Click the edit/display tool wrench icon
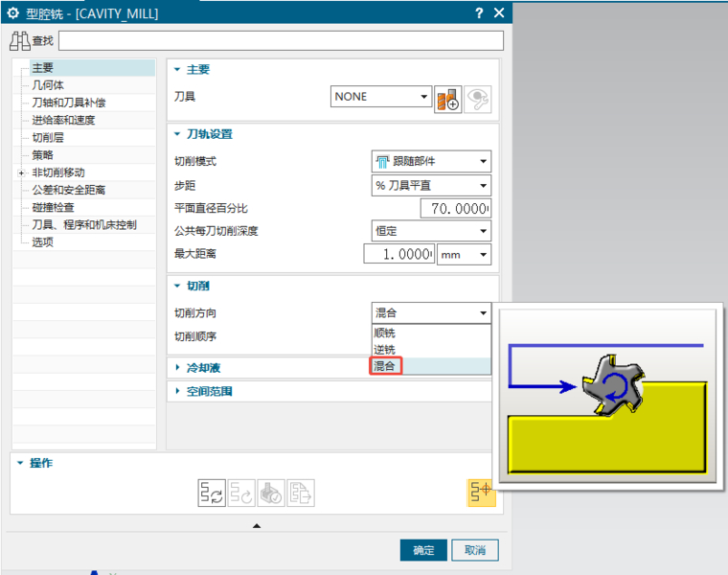The height and width of the screenshot is (575, 728). (x=478, y=99)
